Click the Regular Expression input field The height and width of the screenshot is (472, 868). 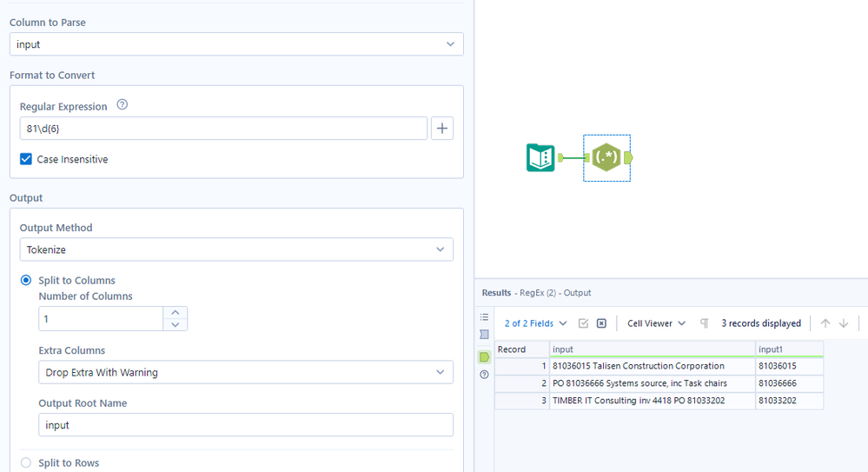pos(223,129)
